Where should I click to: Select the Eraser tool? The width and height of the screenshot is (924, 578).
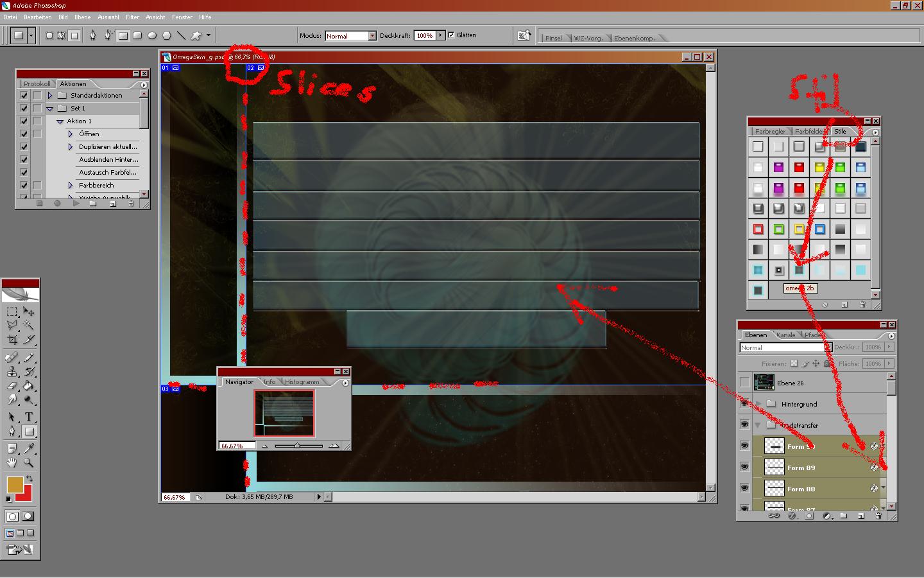[x=12, y=386]
